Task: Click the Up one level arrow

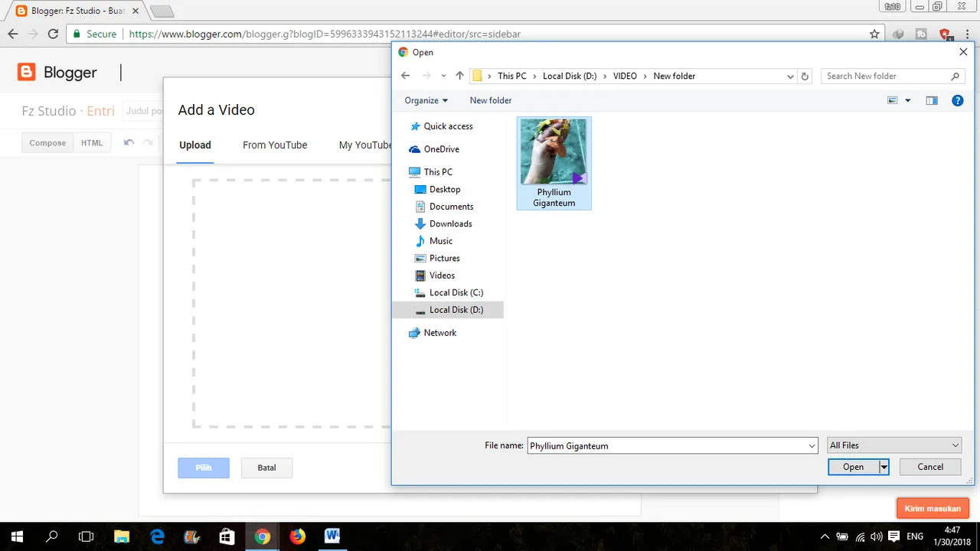Action: (x=459, y=76)
